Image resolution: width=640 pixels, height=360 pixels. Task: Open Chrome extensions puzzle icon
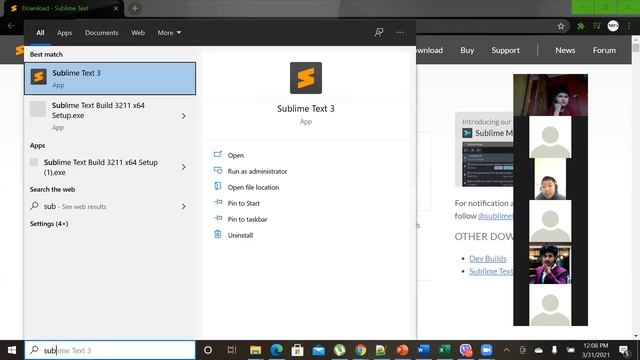(x=580, y=26)
